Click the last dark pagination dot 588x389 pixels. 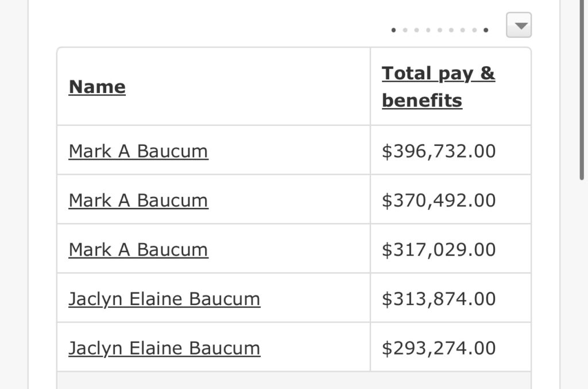pos(486,30)
